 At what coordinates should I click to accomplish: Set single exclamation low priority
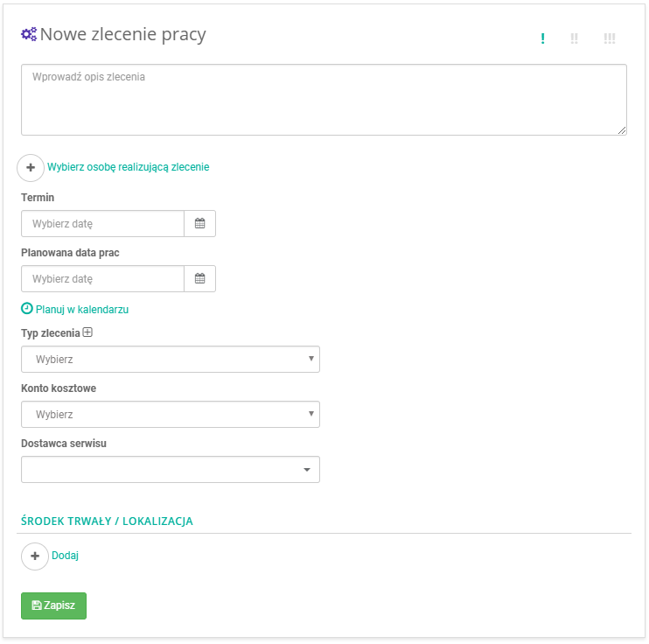coord(542,38)
